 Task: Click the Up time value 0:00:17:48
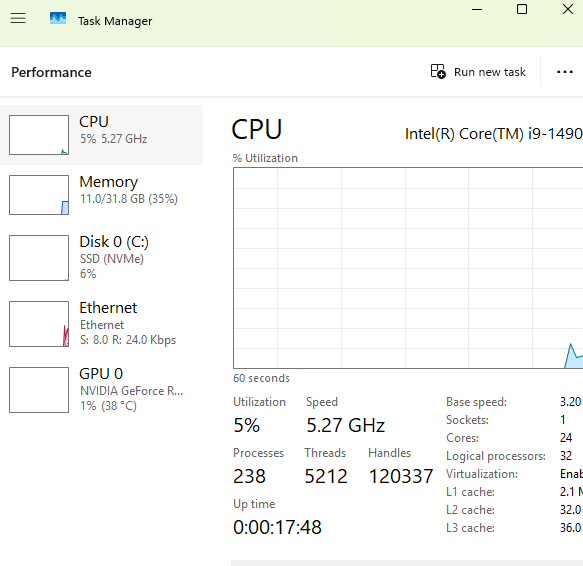(x=277, y=527)
